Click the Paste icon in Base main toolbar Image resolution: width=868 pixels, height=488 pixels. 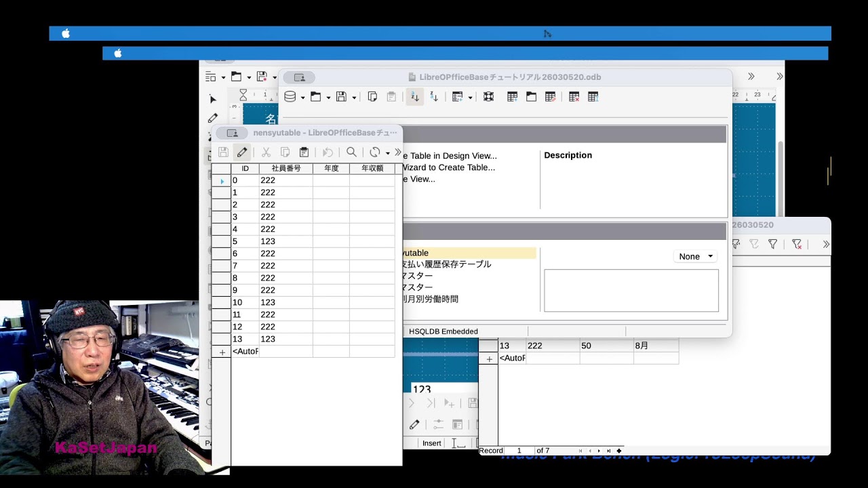pos(391,97)
